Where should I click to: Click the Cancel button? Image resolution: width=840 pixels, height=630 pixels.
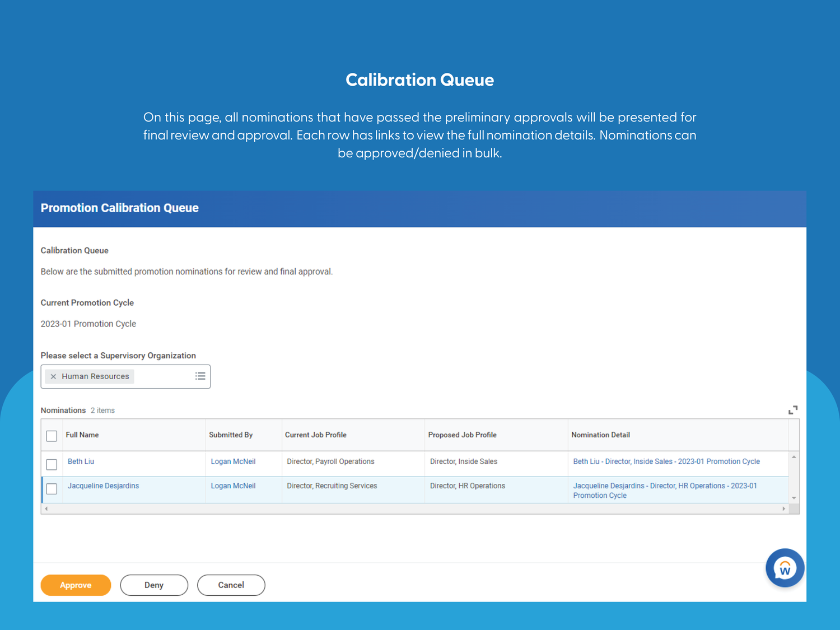coord(231,585)
